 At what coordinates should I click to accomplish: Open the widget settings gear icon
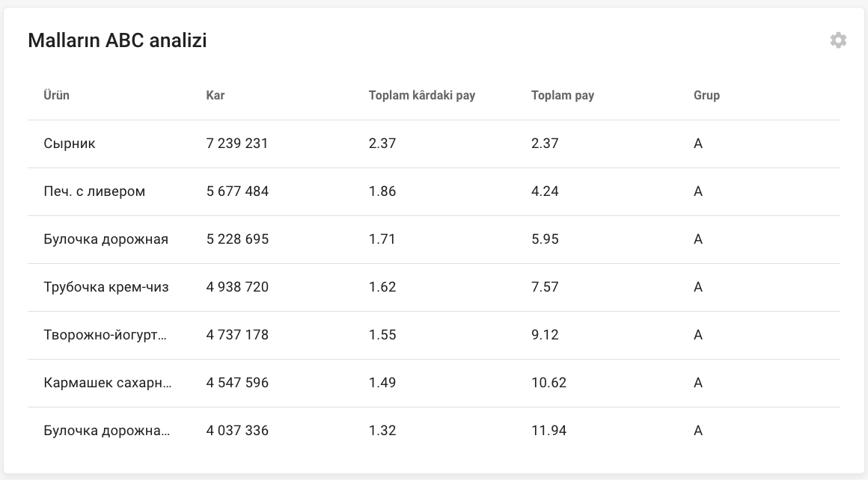(838, 40)
